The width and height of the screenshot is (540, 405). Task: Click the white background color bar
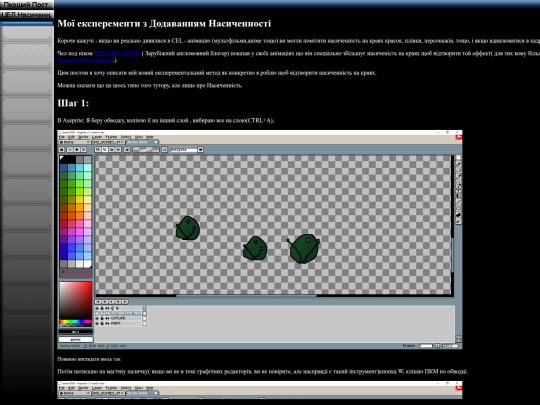[x=75, y=339]
